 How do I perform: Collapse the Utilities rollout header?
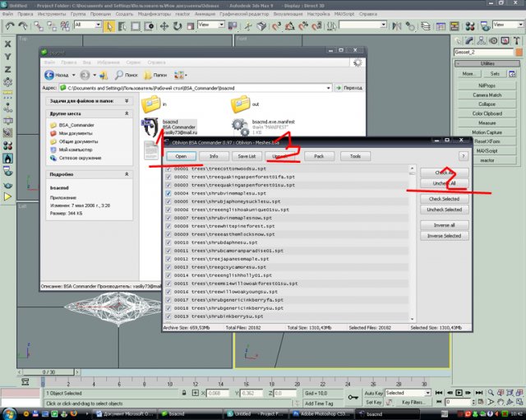pyautogui.click(x=487, y=63)
